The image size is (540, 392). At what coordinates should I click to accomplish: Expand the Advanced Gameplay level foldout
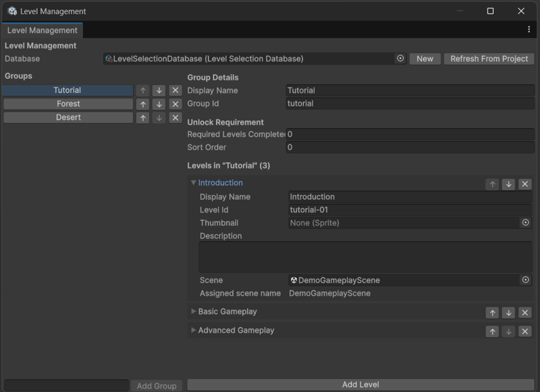point(194,330)
